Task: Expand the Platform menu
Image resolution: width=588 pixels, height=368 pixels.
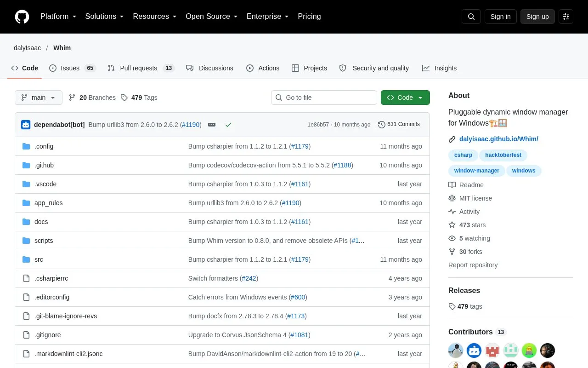Action: pyautogui.click(x=58, y=17)
